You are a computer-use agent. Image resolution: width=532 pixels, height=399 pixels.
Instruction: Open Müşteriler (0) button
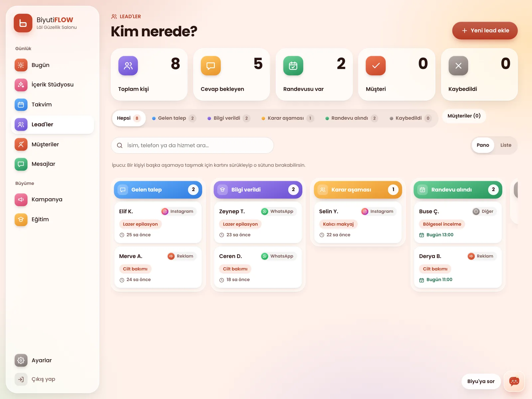(464, 116)
